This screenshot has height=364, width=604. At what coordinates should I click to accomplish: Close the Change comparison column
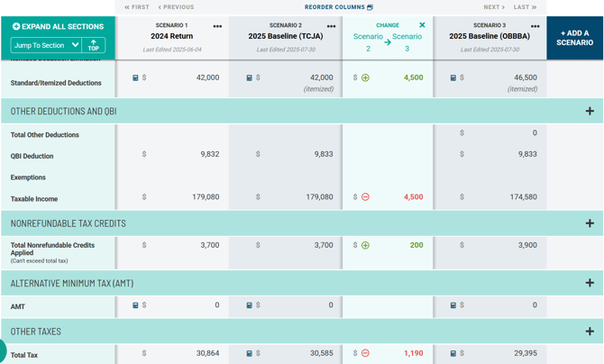pyautogui.click(x=422, y=25)
